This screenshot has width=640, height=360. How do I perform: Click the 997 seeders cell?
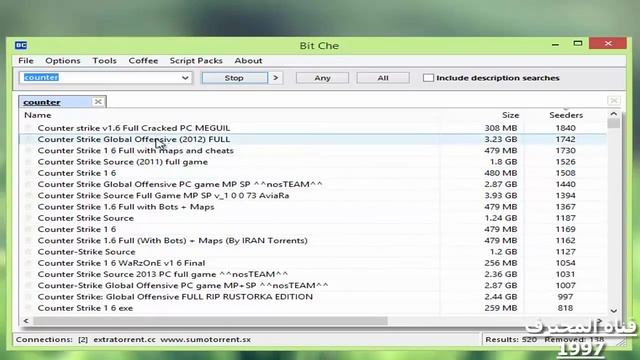point(565,297)
